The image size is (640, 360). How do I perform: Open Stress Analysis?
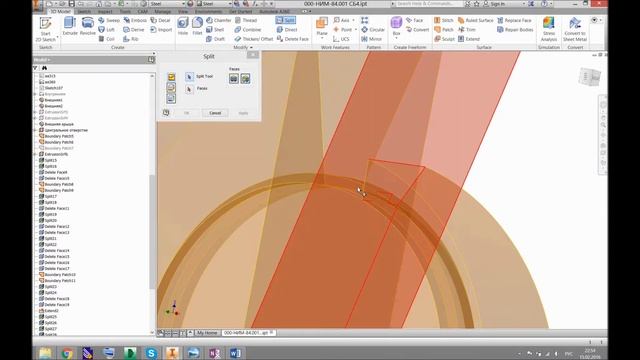[x=549, y=29]
